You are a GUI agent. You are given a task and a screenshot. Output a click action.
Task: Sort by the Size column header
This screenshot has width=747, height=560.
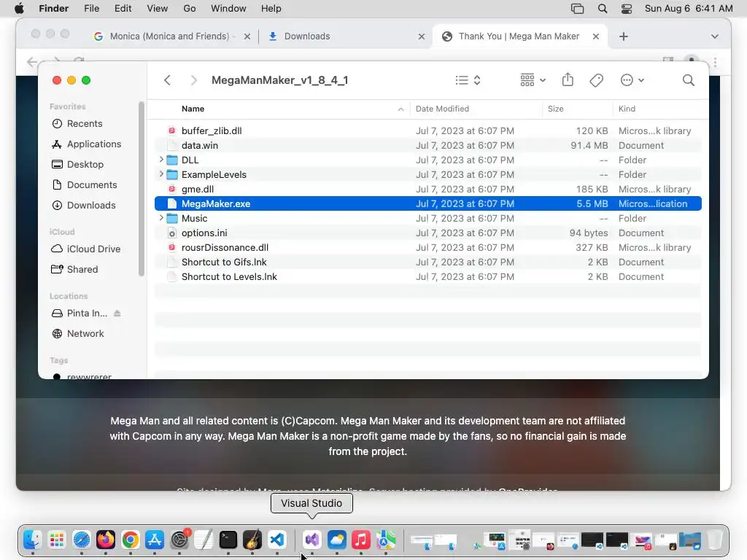[578, 109]
